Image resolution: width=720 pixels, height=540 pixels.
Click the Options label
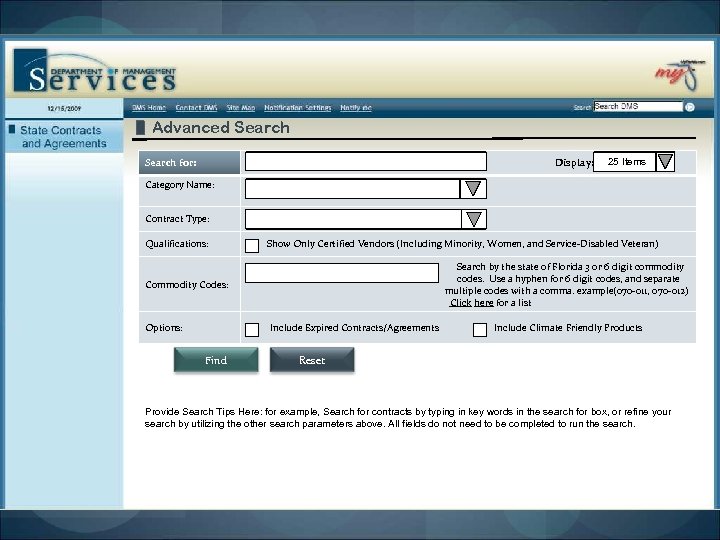coord(164,328)
